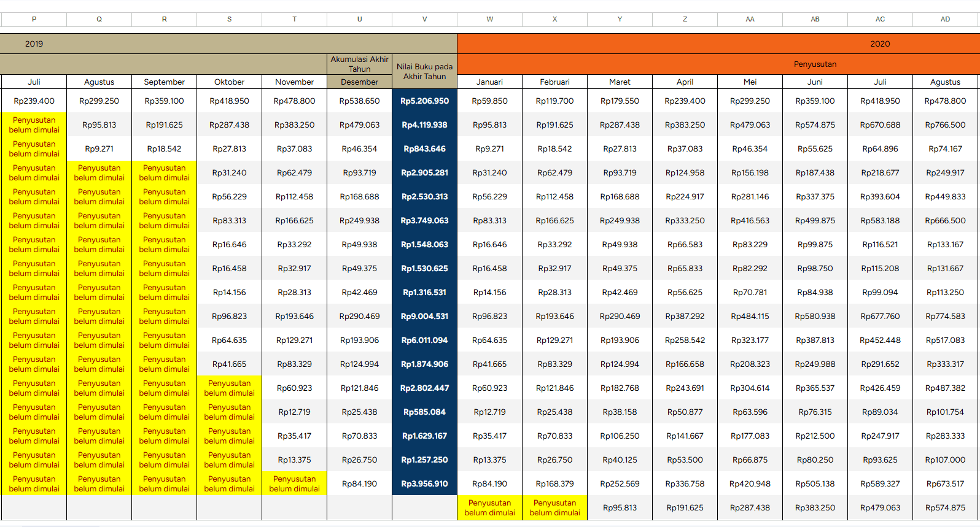Select the Rp843.646 book value cell
980x527 pixels.
[424, 148]
